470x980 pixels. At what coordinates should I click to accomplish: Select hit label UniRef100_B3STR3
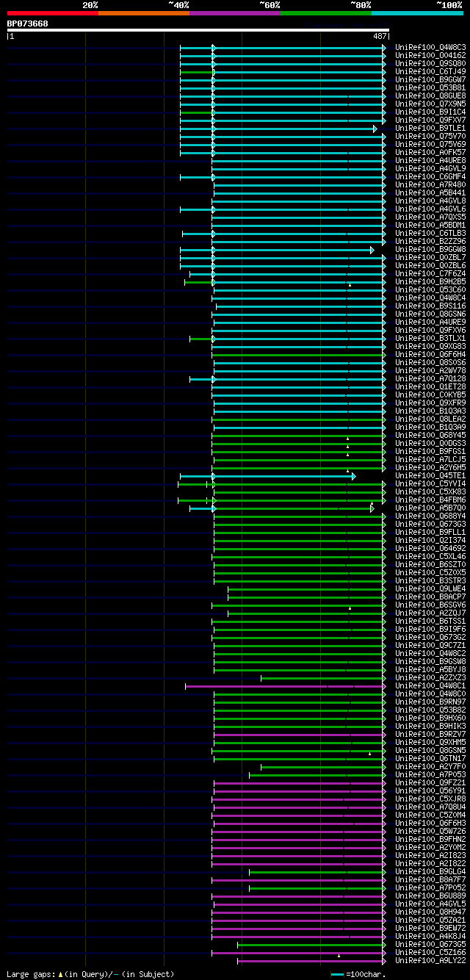tap(430, 580)
